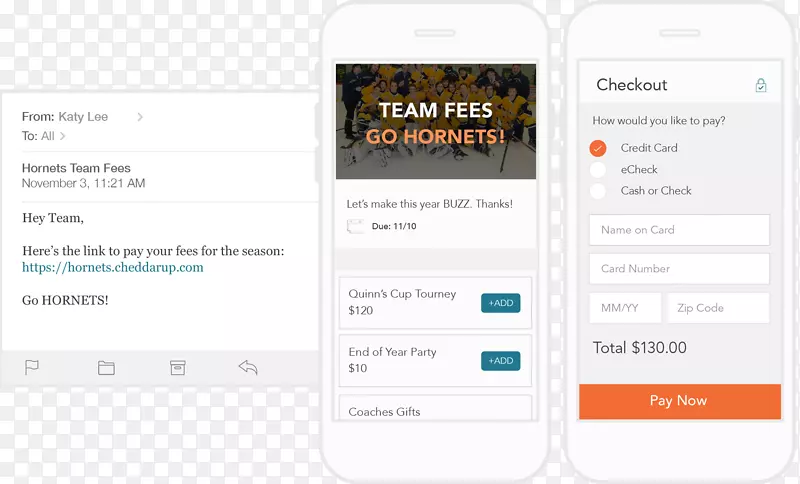Tap the Team Fees Go Hornets banner image
Screen dimensions: 800x484
click(x=436, y=121)
